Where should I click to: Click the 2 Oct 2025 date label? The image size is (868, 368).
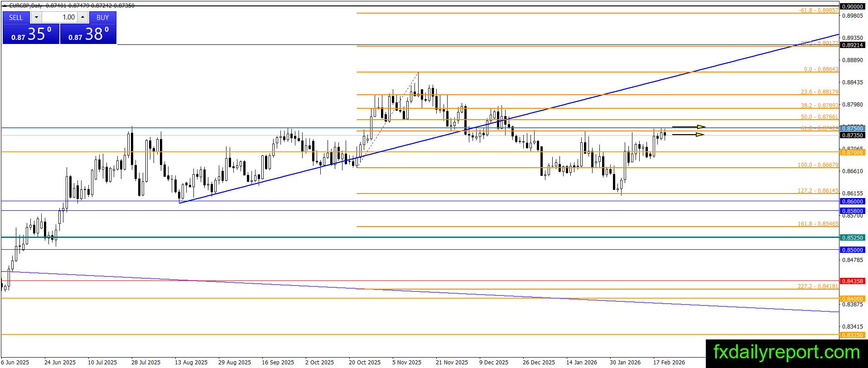click(x=319, y=363)
